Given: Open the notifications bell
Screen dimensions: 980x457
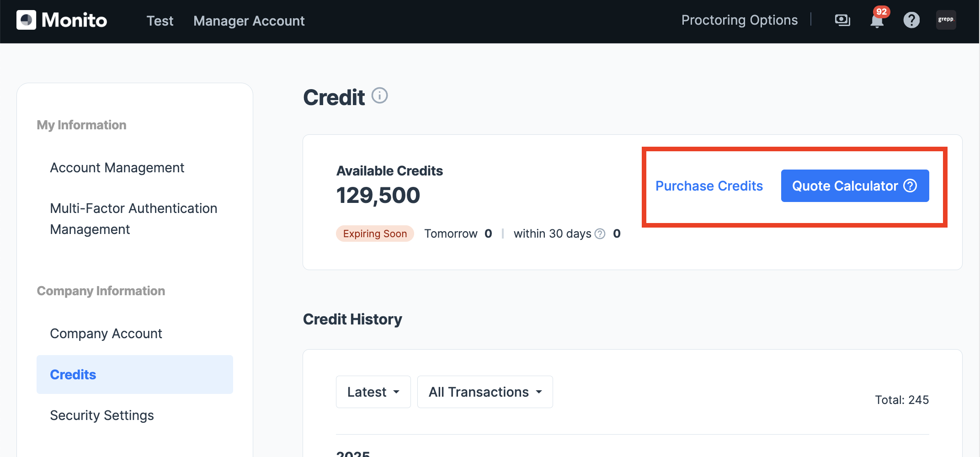Looking at the screenshot, I should point(877,21).
